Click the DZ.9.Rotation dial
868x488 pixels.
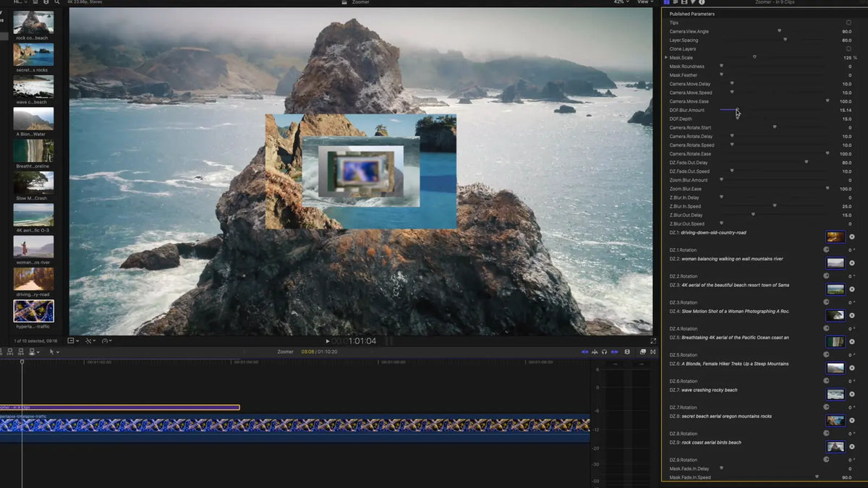click(827, 460)
